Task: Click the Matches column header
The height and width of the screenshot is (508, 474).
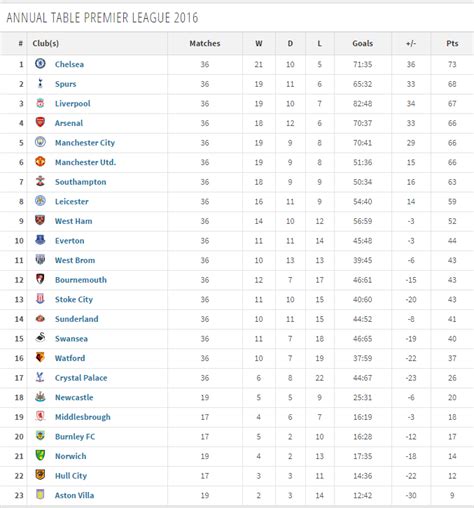Action: click(x=205, y=43)
